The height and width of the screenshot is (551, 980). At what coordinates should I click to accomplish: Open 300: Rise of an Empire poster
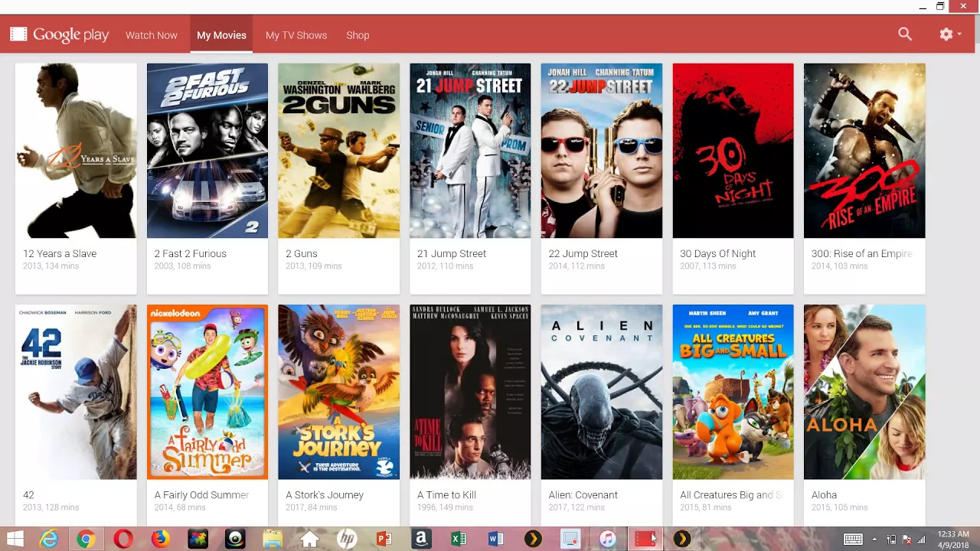pyautogui.click(x=864, y=151)
